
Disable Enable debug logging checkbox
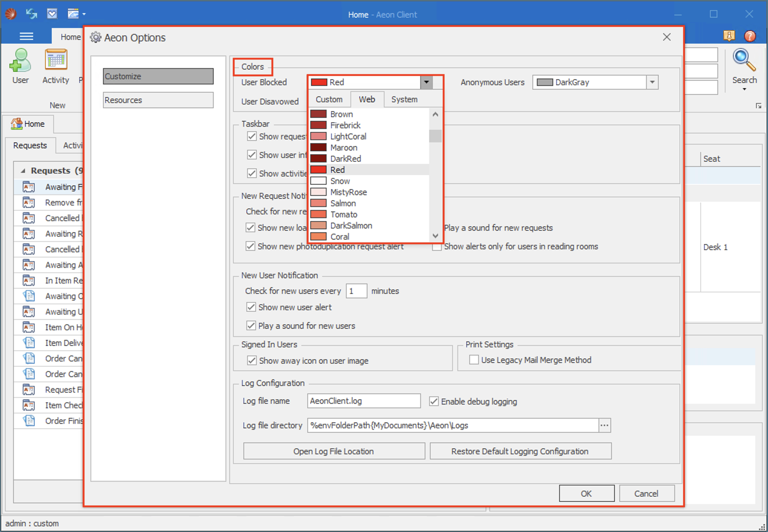[434, 402]
